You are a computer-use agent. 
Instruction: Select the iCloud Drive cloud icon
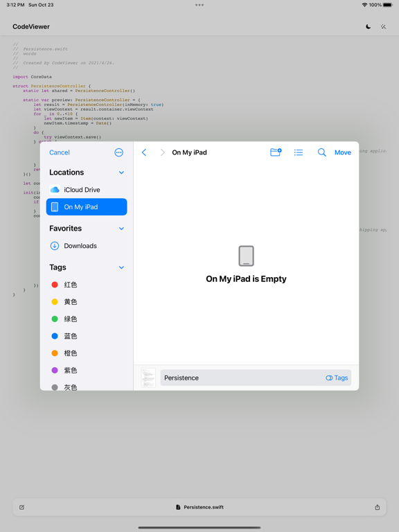[x=55, y=190]
